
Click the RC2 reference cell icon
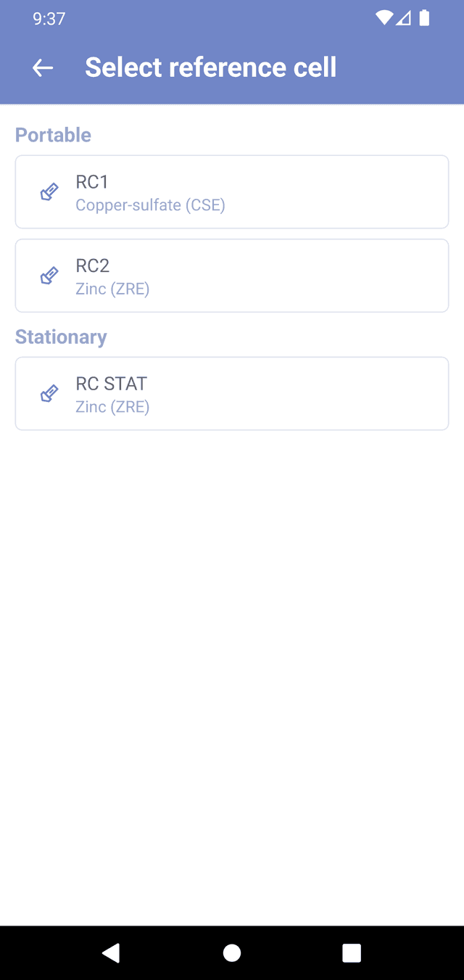[x=49, y=276]
